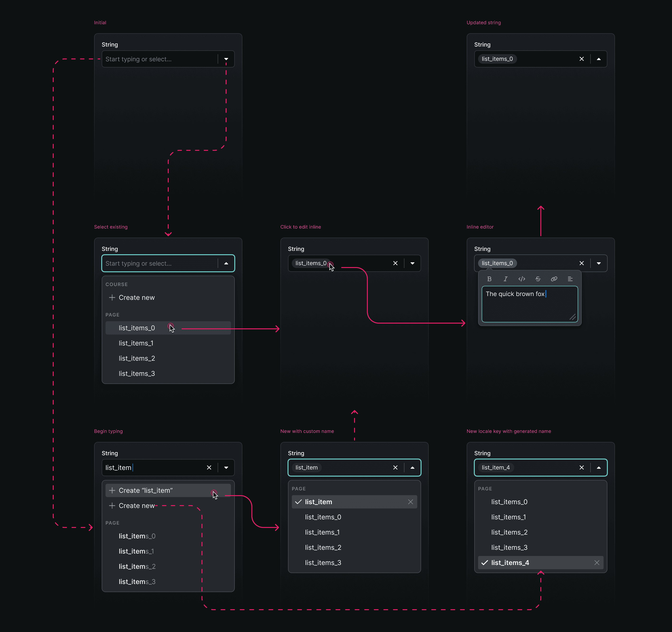Viewport: 672px width, 632px height.
Task: Choose list_items_3 in the Begin typing list
Action: click(x=168, y=582)
